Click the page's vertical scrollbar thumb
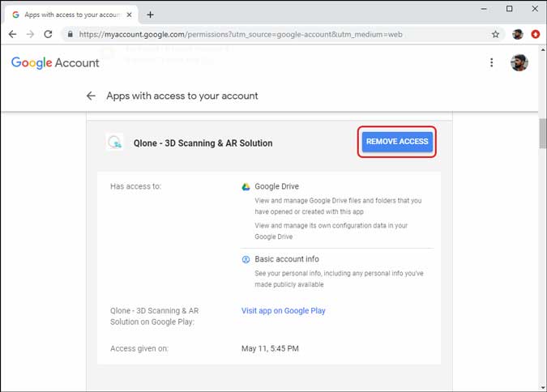The image size is (547, 392). (x=542, y=134)
